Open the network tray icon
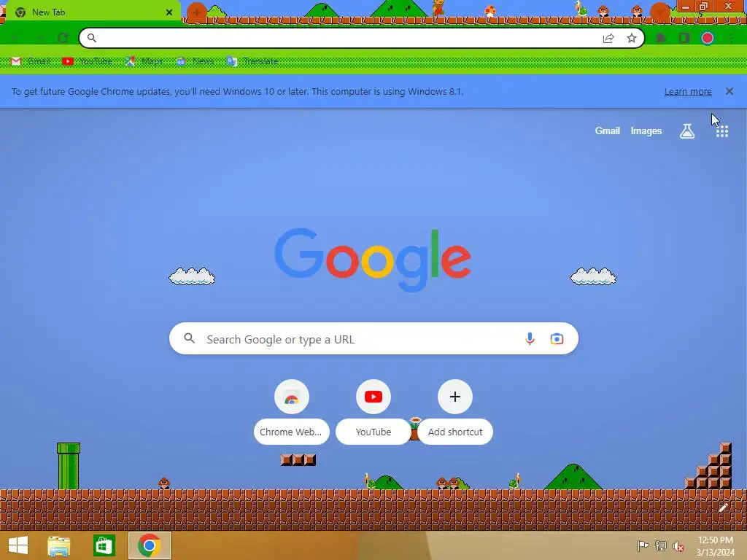The image size is (747, 560). click(x=661, y=545)
